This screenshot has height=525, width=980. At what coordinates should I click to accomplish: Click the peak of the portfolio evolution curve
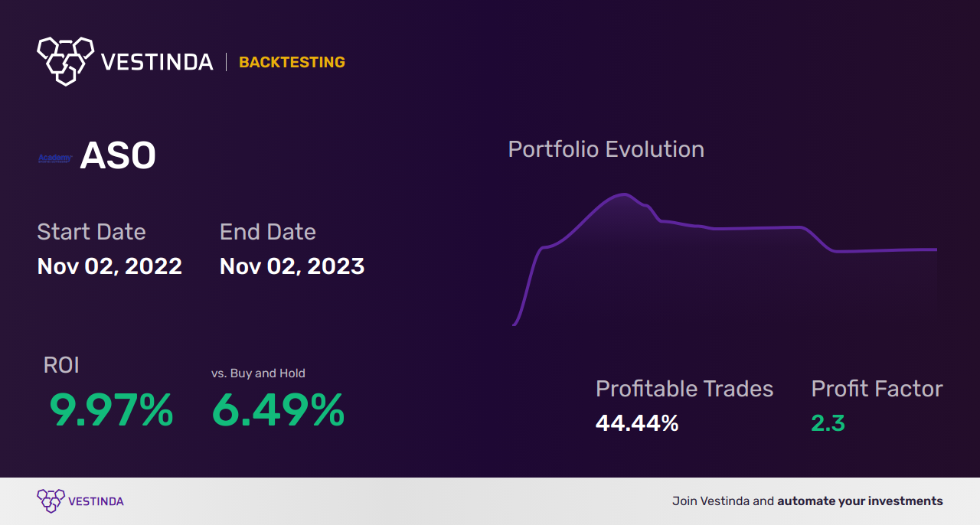click(x=624, y=194)
